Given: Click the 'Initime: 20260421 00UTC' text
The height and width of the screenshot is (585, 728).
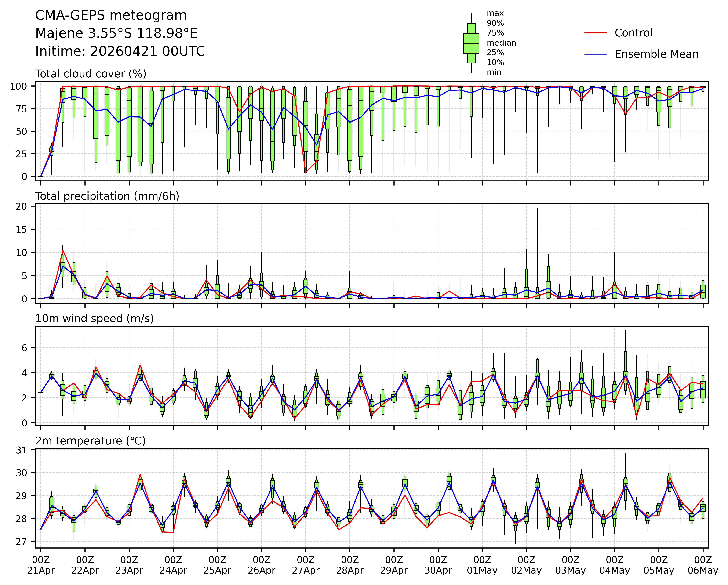Looking at the screenshot, I should pyautogui.click(x=120, y=51).
